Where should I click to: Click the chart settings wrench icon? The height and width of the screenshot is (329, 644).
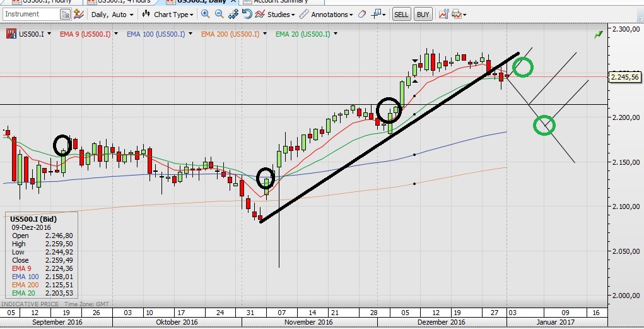[x=443, y=15]
